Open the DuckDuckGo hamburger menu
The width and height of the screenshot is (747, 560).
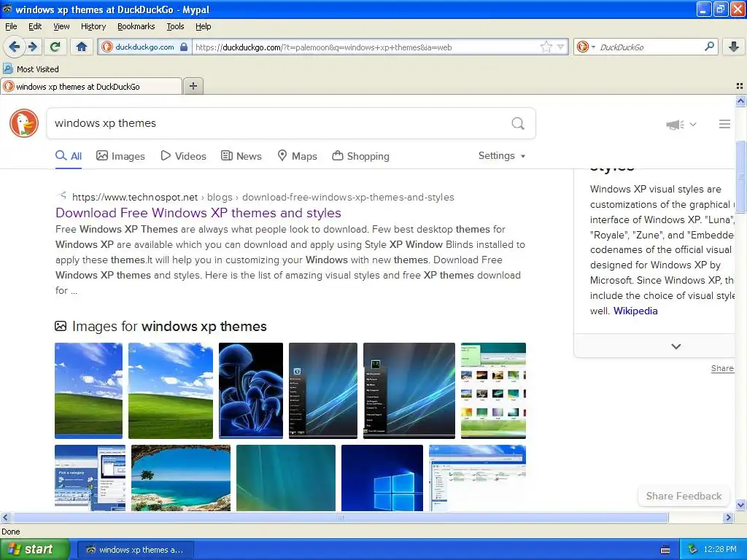point(724,124)
